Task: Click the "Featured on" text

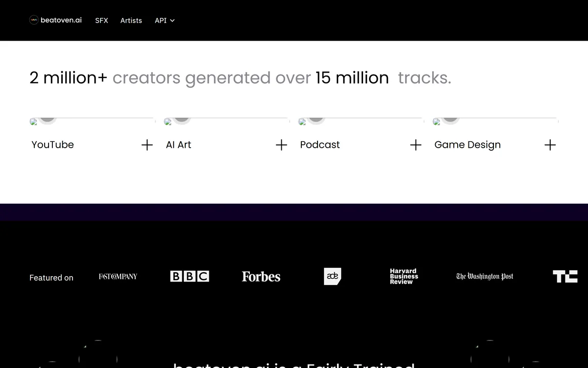Action: [51, 278]
